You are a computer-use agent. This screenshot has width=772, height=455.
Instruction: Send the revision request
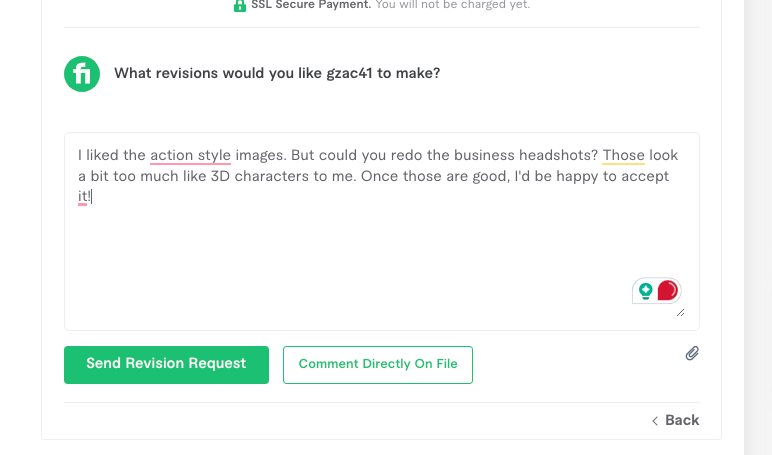166,364
